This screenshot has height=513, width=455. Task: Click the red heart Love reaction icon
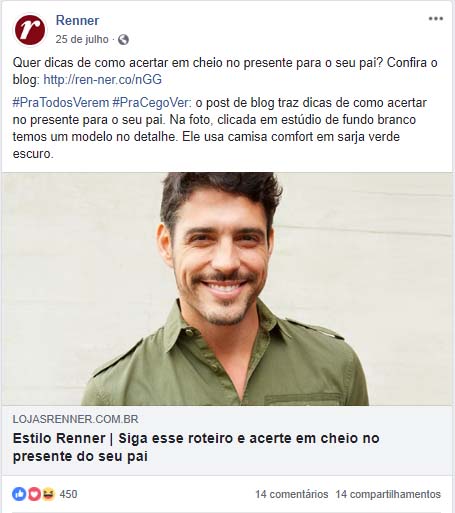pos(34,494)
